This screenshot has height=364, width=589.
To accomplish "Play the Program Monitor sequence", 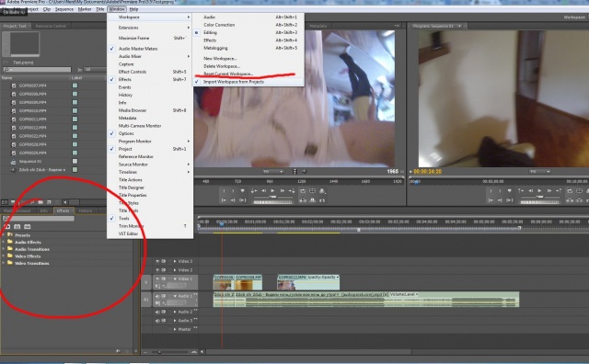I will [540, 191].
